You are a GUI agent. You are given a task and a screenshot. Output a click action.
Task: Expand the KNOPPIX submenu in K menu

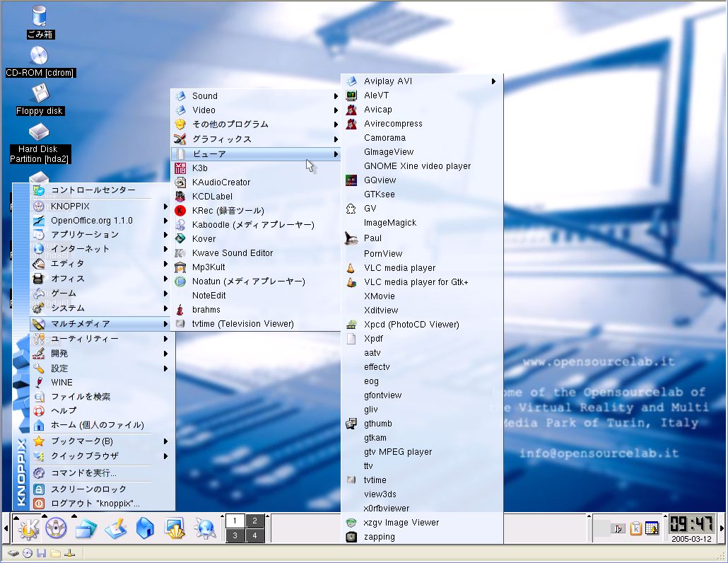[x=100, y=207]
